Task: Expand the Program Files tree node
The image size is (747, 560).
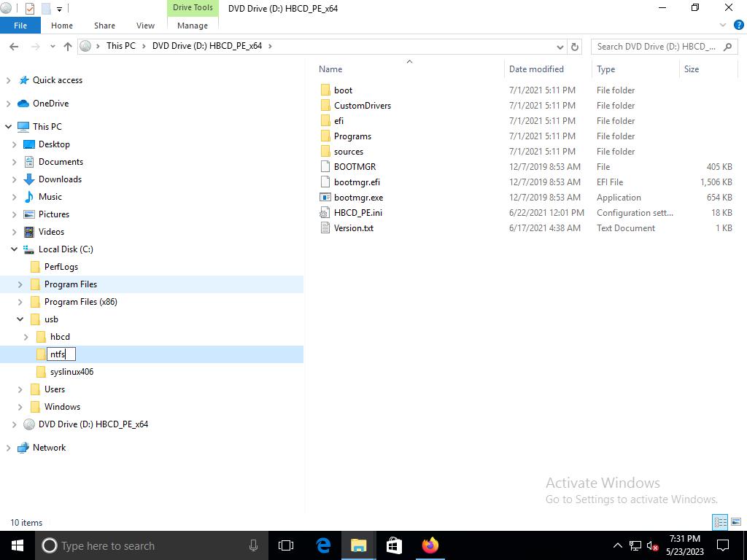Action: point(20,284)
